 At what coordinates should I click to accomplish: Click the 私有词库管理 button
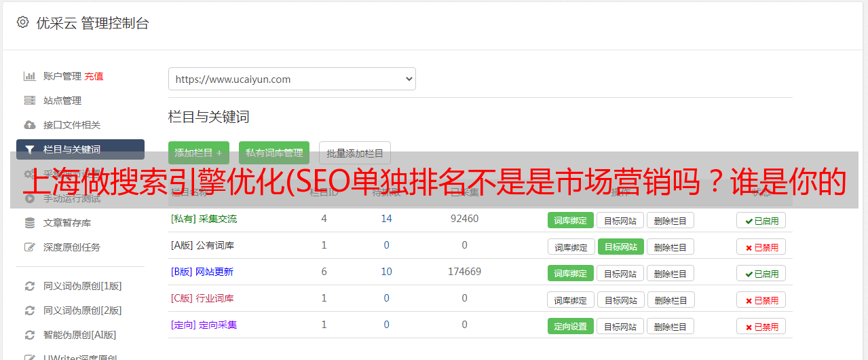274,153
